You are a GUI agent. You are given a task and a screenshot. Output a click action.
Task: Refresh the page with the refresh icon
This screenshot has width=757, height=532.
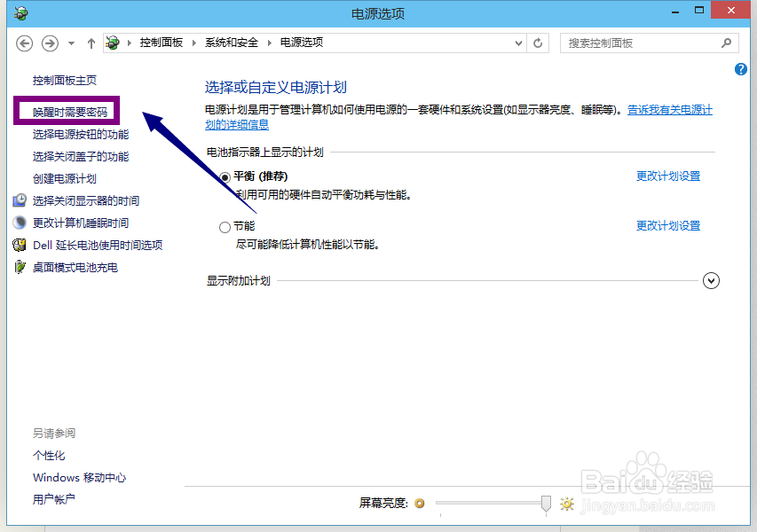(538, 43)
